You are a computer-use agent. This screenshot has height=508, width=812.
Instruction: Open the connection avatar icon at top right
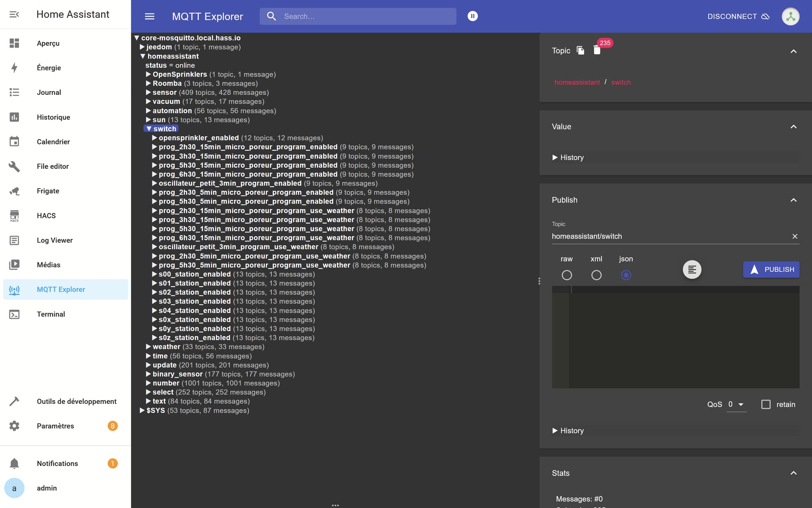click(x=790, y=17)
